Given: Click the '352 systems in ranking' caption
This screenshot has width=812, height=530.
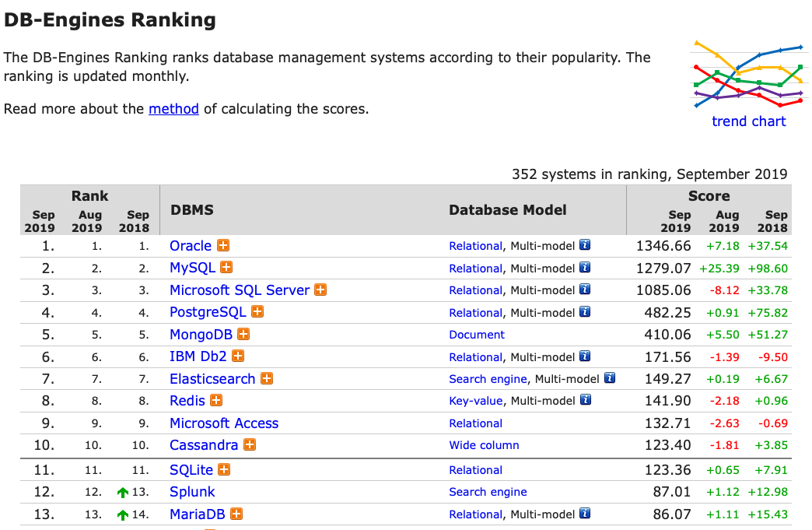Looking at the screenshot, I should [x=649, y=174].
